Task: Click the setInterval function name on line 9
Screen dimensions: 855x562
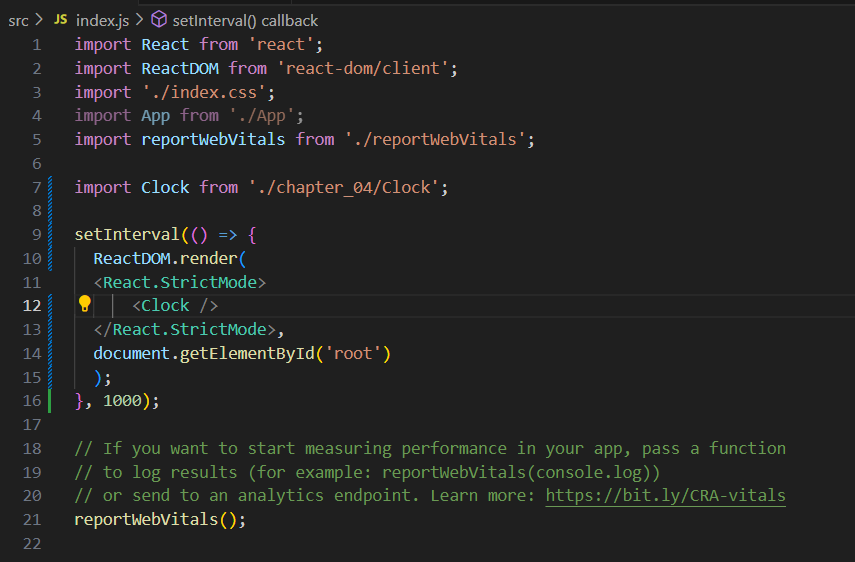Action: click(127, 234)
